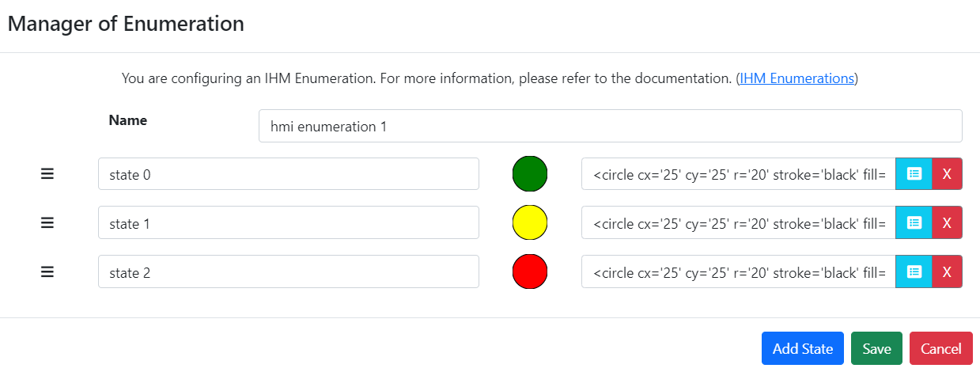980x372 pixels.
Task: Open the IHM Enumerations documentation link
Action: (x=796, y=78)
